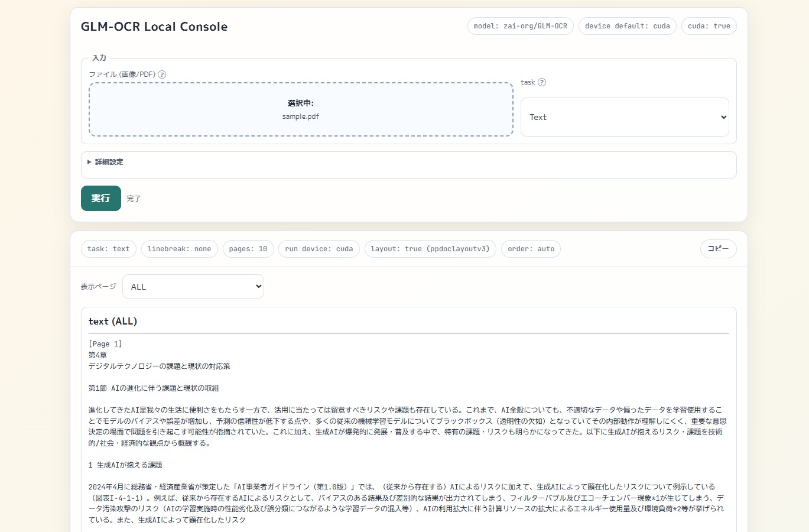Select the text (ALL) results heading

(112, 321)
